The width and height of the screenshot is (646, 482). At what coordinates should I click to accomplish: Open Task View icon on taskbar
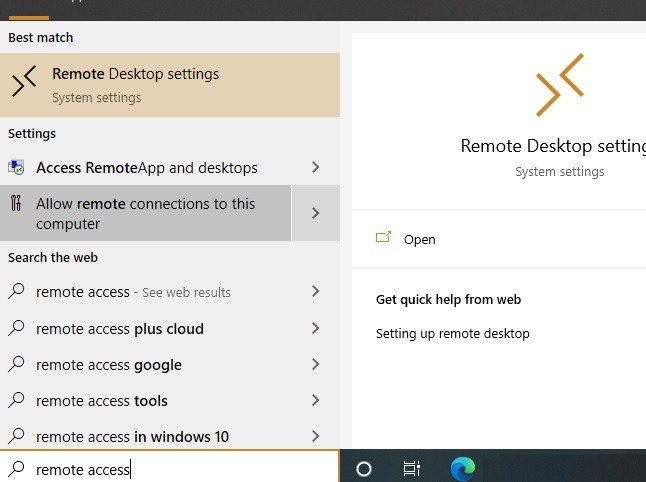tap(412, 468)
